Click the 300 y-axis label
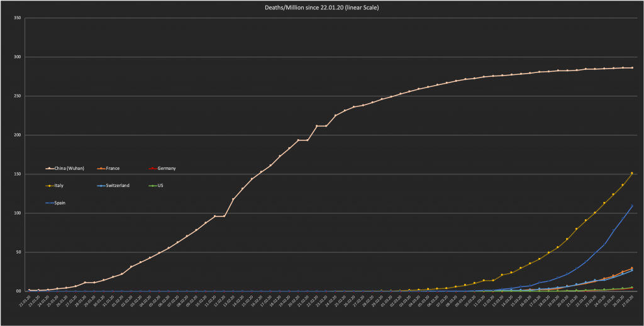The height and width of the screenshot is (326, 644). (x=18, y=57)
